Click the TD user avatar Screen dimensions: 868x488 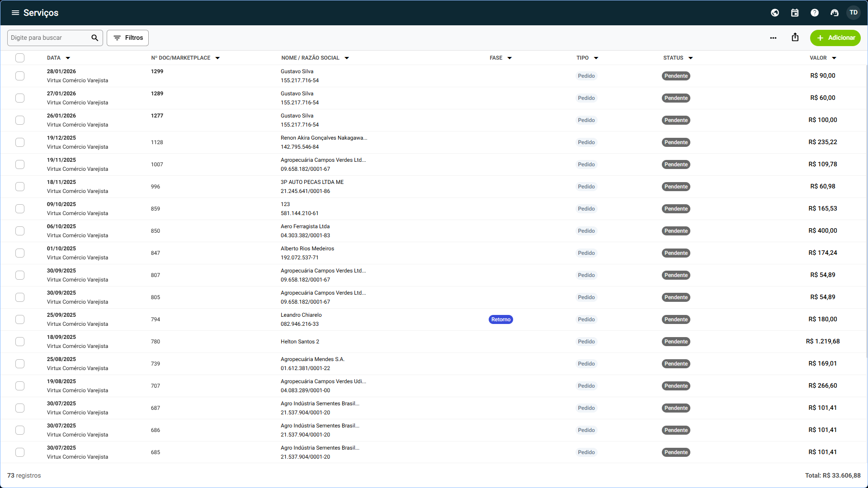coord(854,13)
